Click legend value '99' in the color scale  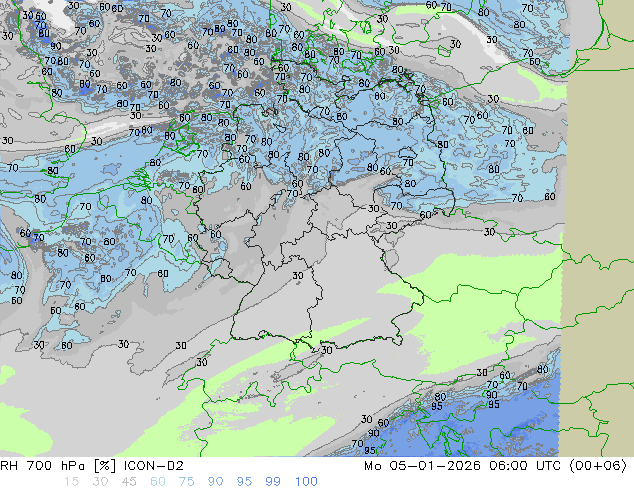click(273, 482)
